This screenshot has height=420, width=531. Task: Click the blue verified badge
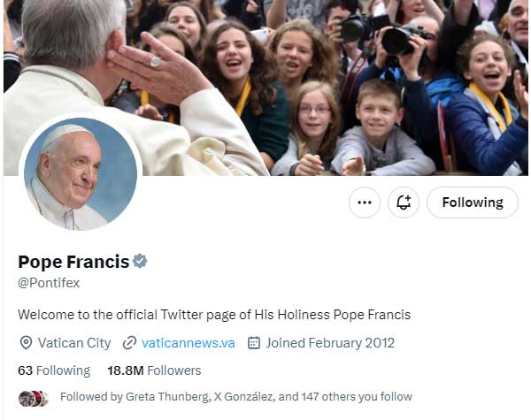coord(140,262)
